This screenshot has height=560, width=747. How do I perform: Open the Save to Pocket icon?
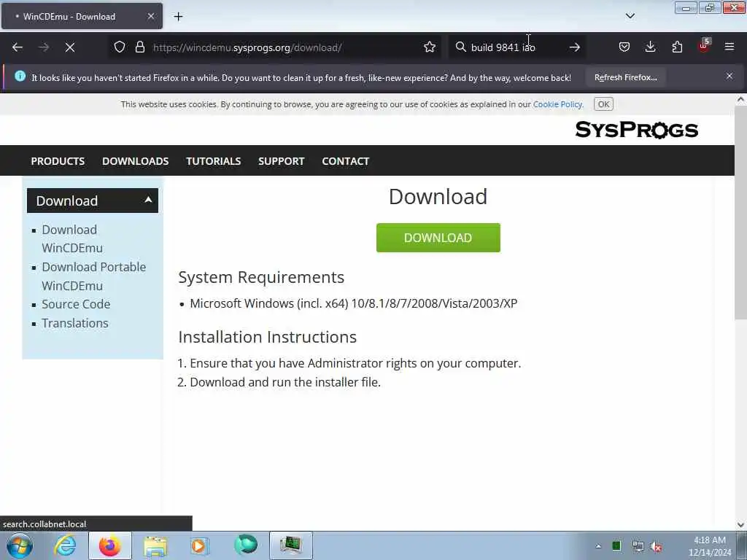coord(624,47)
